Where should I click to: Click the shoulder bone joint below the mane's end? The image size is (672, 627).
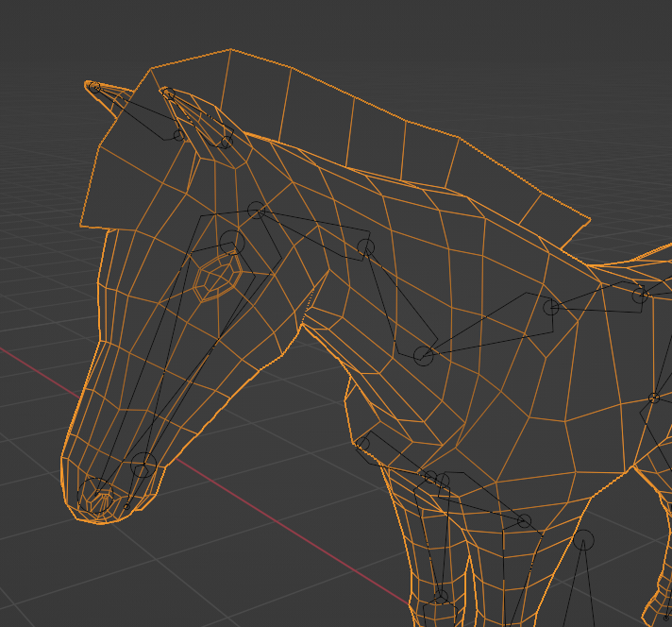(x=551, y=307)
